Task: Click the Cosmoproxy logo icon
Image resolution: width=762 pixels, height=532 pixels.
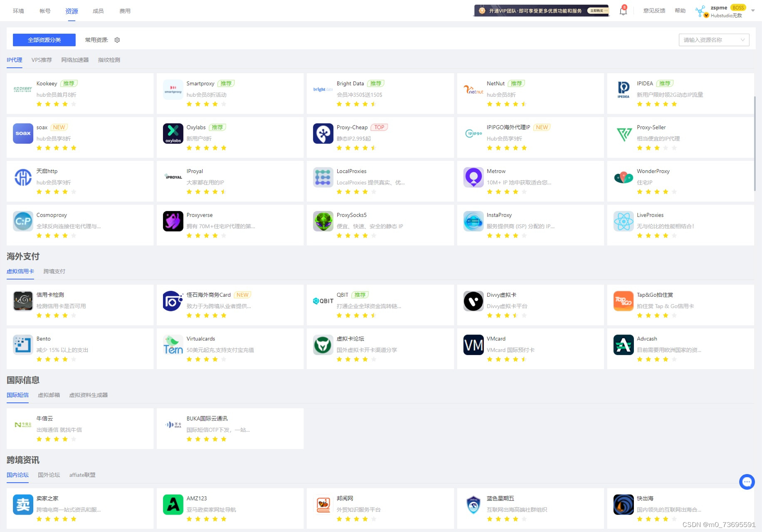Action: [23, 221]
